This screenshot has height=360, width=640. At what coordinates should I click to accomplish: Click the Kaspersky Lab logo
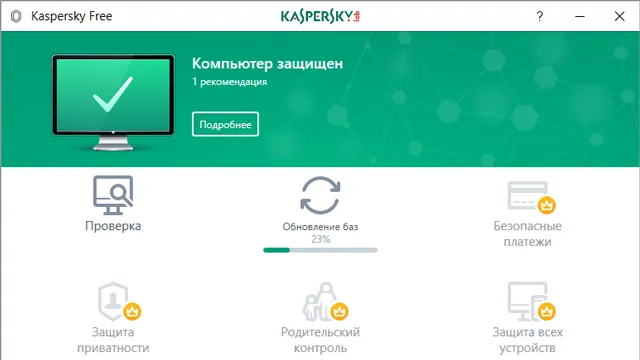pyautogui.click(x=320, y=16)
